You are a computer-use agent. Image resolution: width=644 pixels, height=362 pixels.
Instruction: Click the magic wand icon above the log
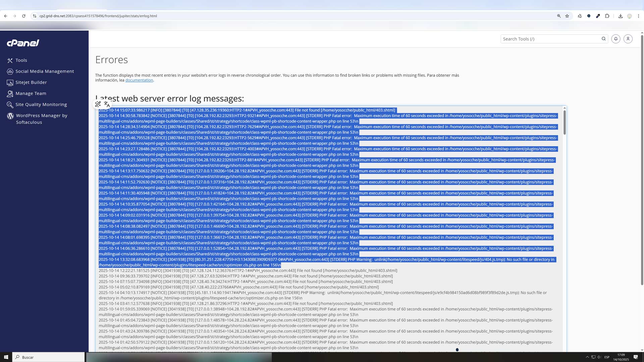click(x=98, y=104)
